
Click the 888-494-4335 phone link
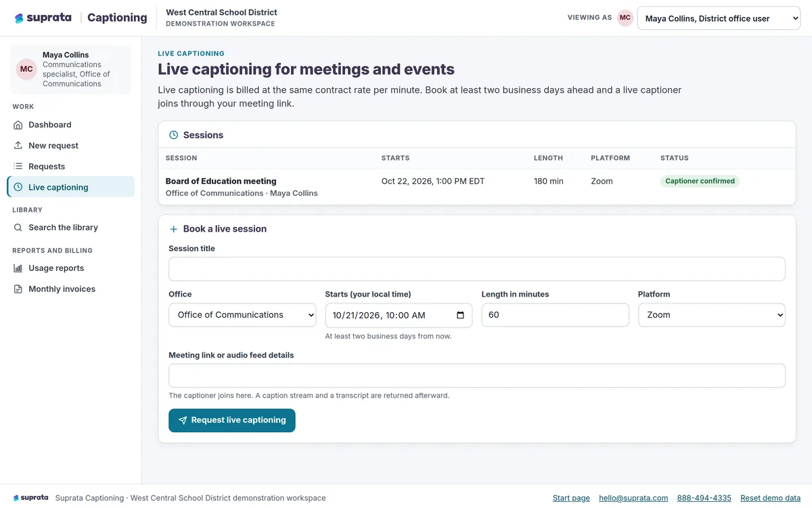coord(704,498)
